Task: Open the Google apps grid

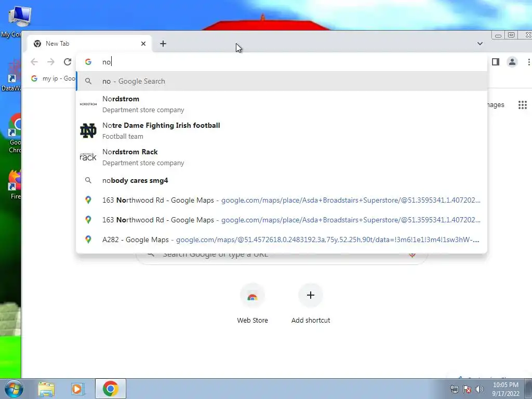Action: tap(523, 105)
